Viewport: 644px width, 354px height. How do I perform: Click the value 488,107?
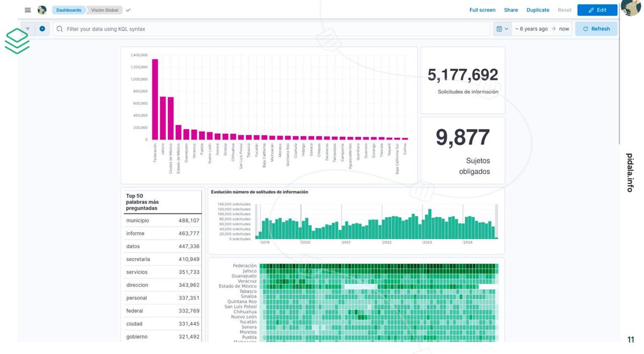click(x=189, y=220)
